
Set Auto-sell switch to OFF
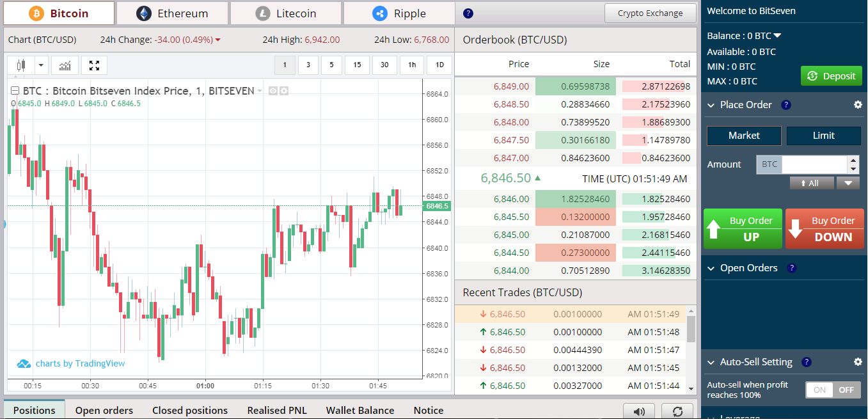coord(846,390)
